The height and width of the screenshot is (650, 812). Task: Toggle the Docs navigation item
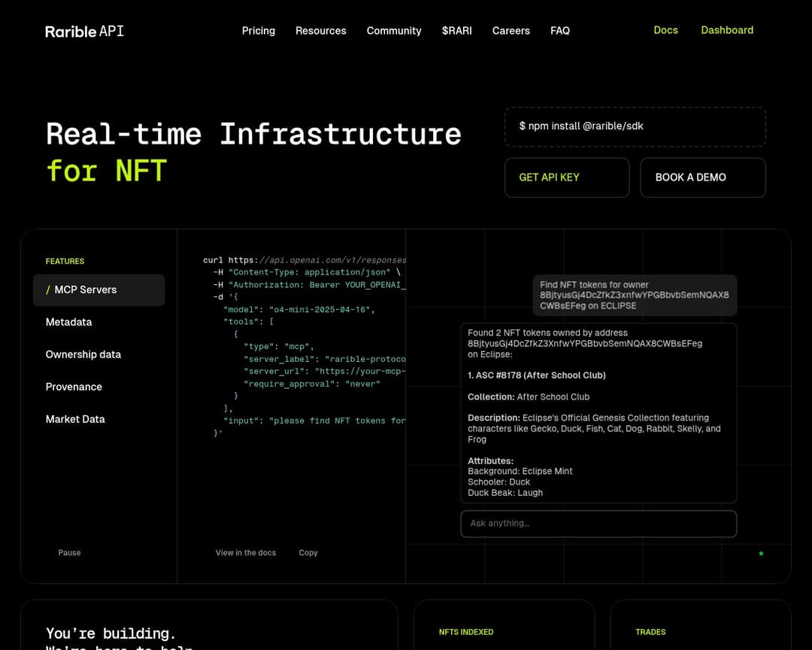point(665,30)
